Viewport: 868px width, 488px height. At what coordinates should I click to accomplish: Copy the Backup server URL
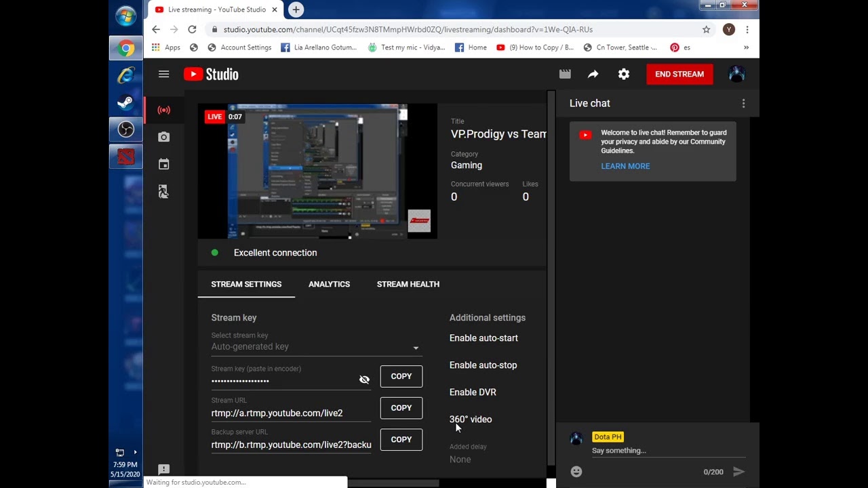(401, 439)
